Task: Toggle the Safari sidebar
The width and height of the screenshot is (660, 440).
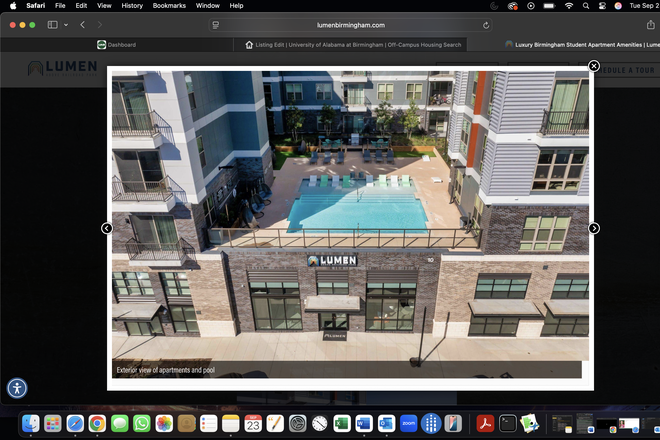Action: coord(53,25)
